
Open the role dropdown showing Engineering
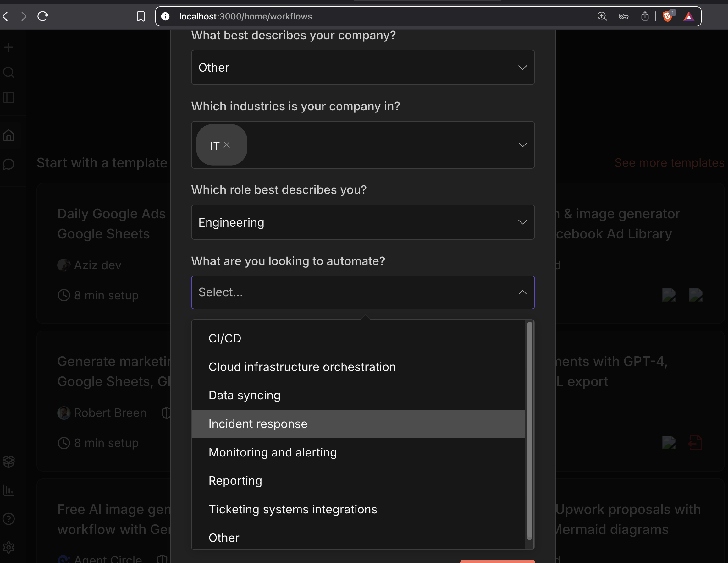point(363,222)
